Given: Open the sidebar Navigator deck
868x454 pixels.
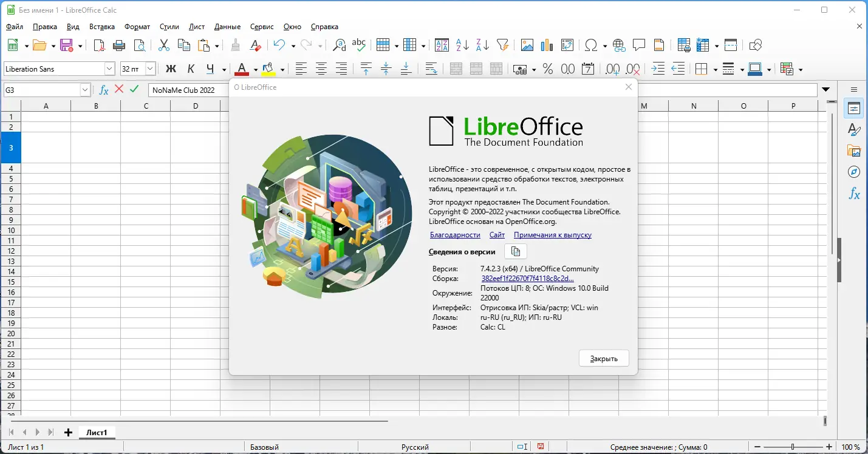Looking at the screenshot, I should click(854, 172).
